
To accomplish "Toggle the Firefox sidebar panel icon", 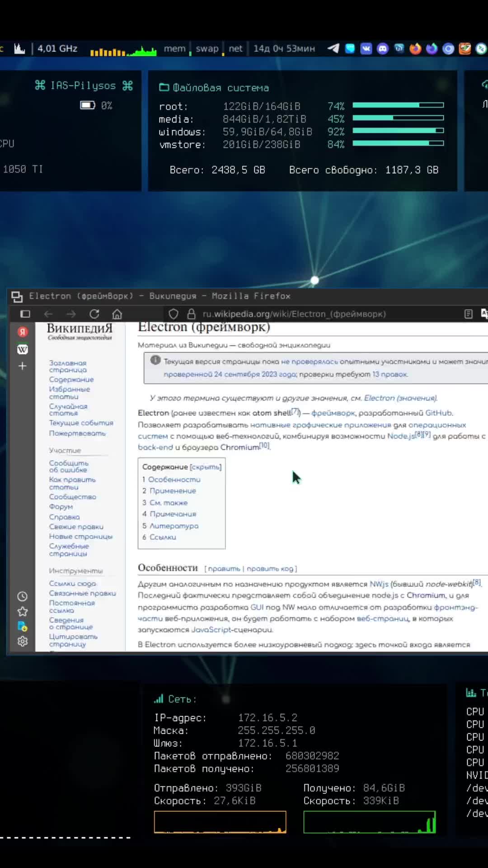I will click(25, 314).
